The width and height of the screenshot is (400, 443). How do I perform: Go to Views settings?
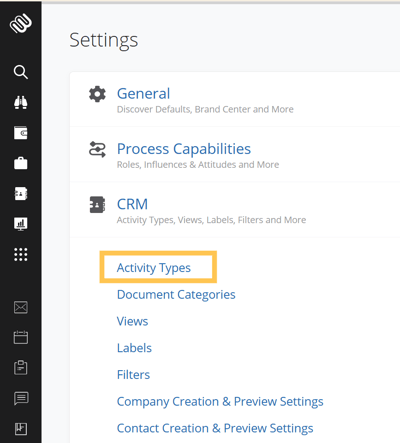[132, 321]
